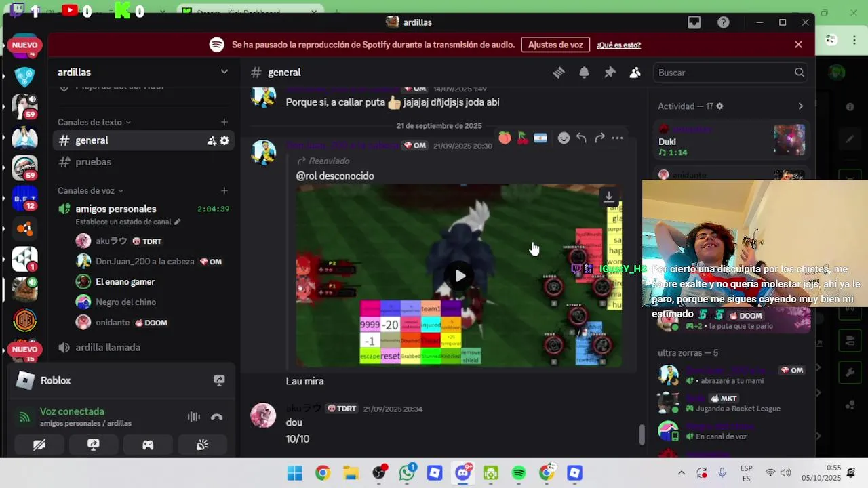Open the Help question mark icon
Screen dimensions: 868x488
point(724,22)
